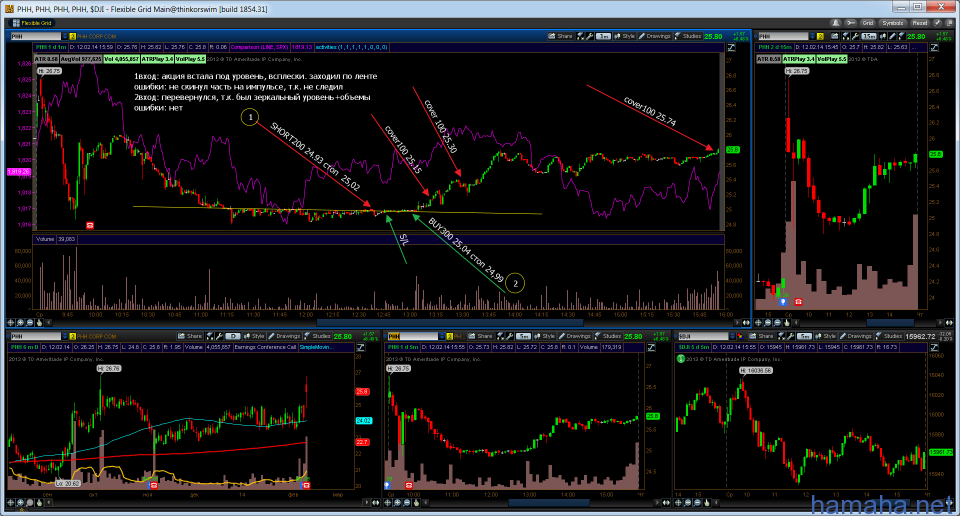Open the Drawings menu on main chart
Image resolution: width=960 pixels, height=516 pixels.
tap(654, 36)
